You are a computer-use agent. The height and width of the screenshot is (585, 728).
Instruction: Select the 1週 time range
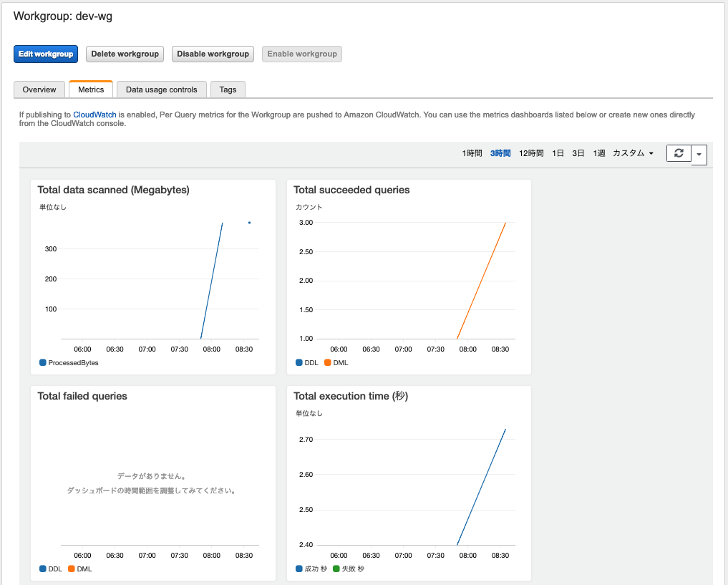(x=598, y=153)
